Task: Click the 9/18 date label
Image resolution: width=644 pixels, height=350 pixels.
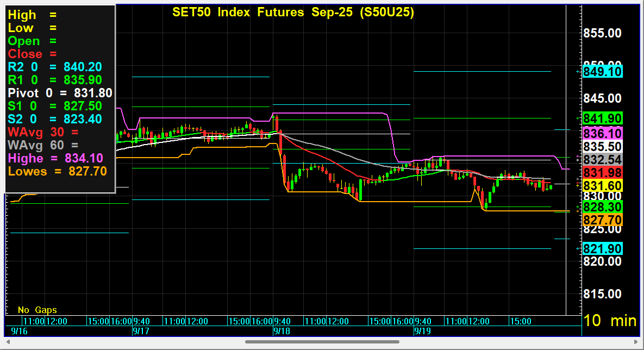Action: [x=282, y=331]
